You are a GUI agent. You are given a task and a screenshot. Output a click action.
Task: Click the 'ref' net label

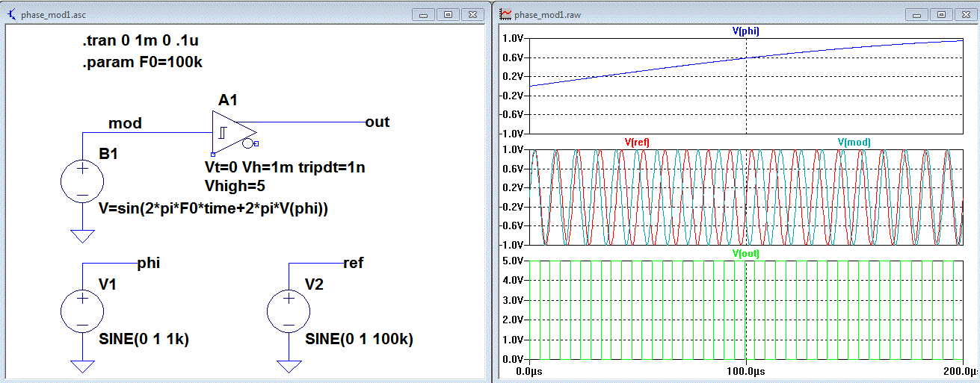tap(353, 262)
